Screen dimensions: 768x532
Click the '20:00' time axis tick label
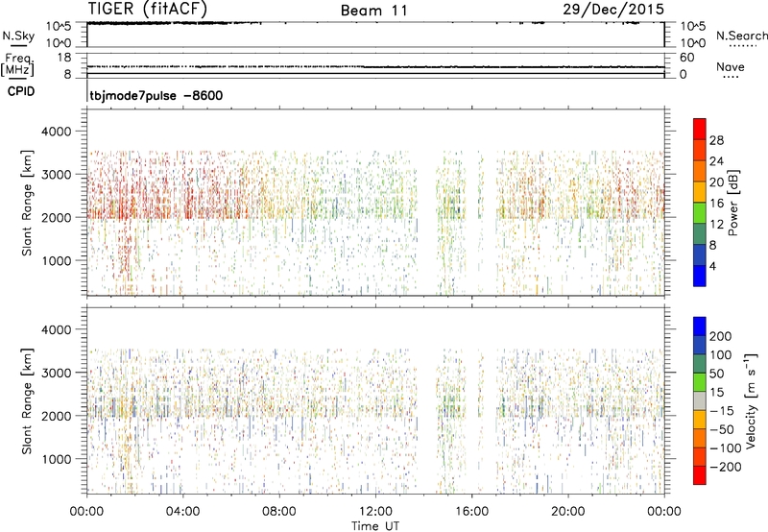coord(567,512)
